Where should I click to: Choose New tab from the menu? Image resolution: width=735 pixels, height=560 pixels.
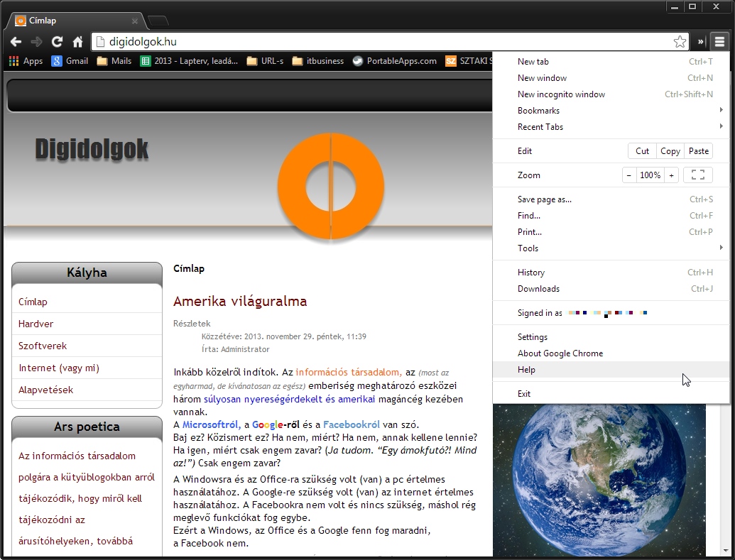pyautogui.click(x=611, y=61)
